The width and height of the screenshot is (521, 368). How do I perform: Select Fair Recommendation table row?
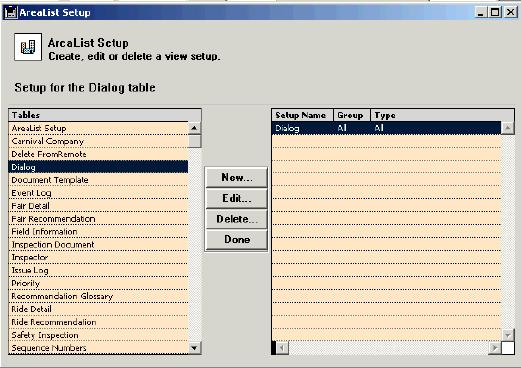pyautogui.click(x=98, y=219)
